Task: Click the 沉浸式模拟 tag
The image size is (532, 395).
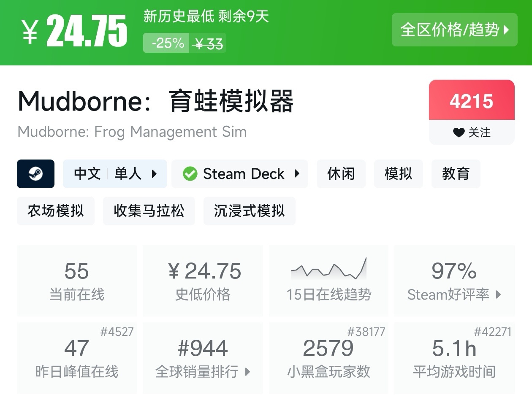Action: click(x=249, y=211)
